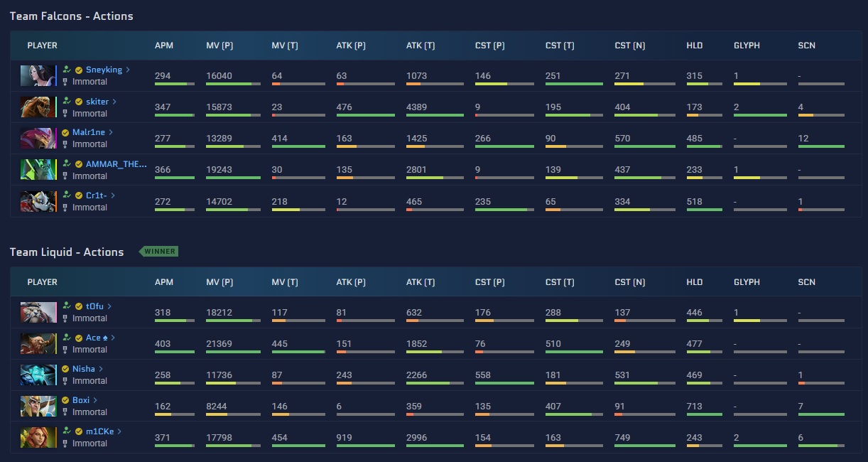Expand the chevron next to Sneyking
The image size is (868, 462).
click(x=129, y=70)
